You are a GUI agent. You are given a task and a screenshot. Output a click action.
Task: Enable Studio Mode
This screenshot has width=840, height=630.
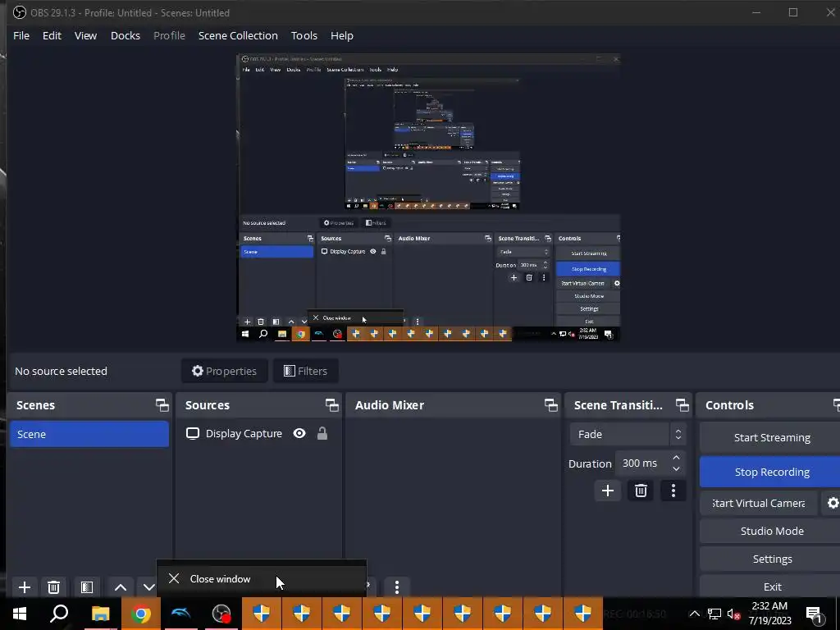pos(771,531)
